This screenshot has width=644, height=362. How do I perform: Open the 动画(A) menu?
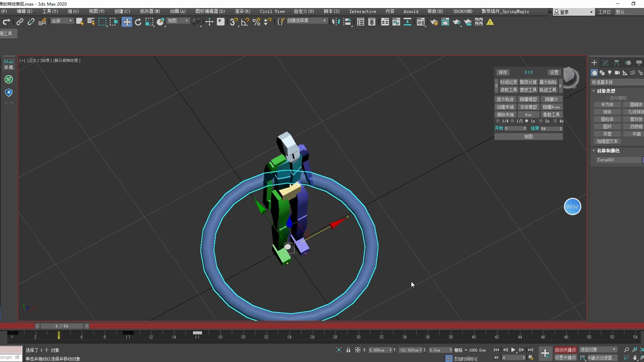click(178, 12)
